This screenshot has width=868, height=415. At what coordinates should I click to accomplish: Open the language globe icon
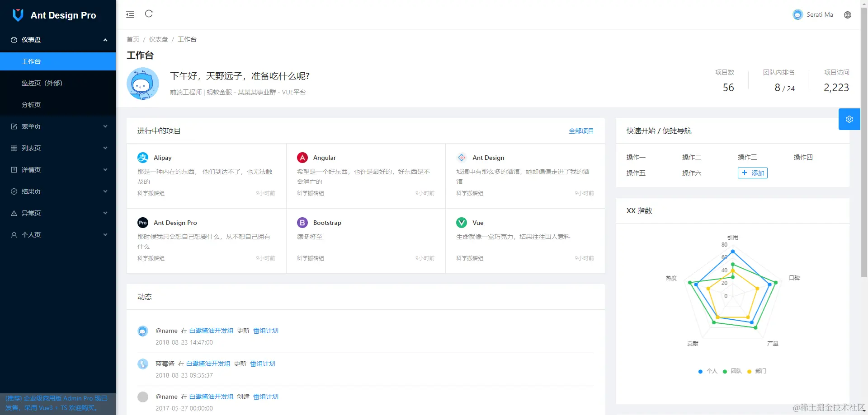click(848, 15)
